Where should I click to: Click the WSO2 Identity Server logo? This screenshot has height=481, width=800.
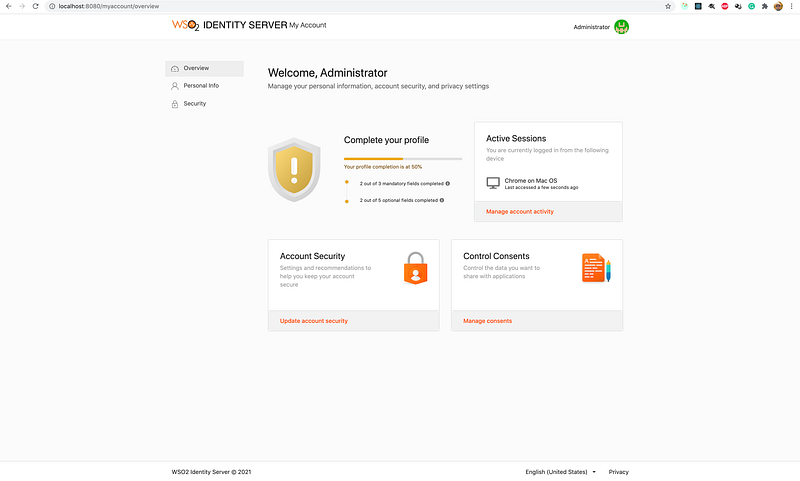pos(230,25)
